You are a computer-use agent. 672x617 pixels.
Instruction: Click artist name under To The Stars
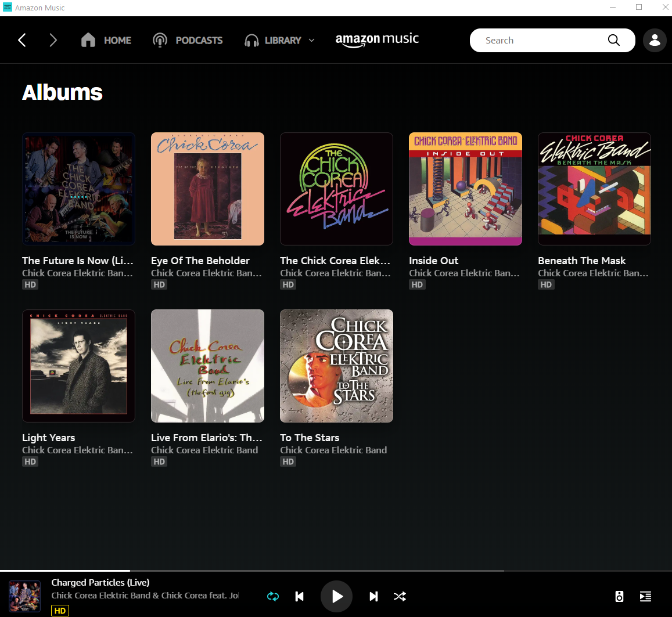[333, 450]
